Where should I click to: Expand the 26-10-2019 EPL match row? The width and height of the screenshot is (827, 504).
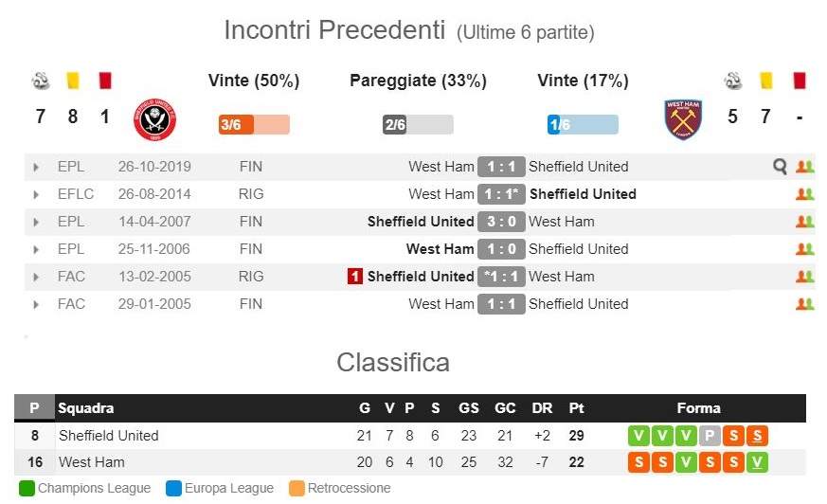pos(36,167)
